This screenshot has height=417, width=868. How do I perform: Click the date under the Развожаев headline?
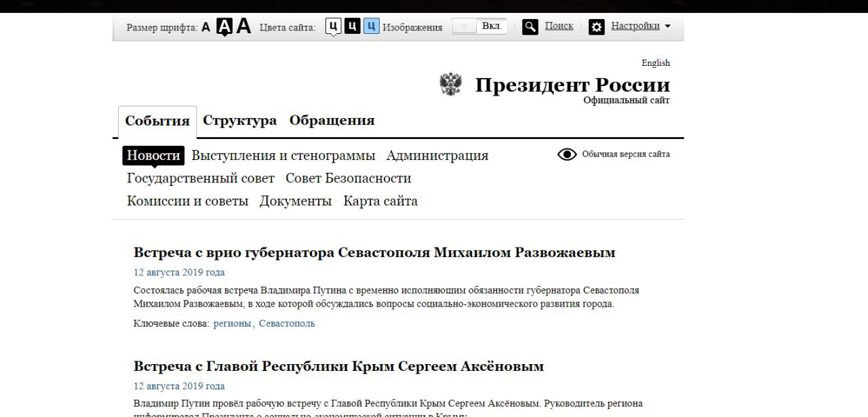pyautogui.click(x=179, y=273)
